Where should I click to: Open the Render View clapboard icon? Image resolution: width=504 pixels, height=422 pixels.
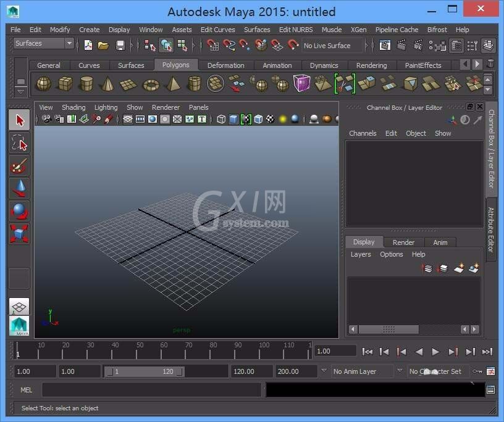coord(385,45)
